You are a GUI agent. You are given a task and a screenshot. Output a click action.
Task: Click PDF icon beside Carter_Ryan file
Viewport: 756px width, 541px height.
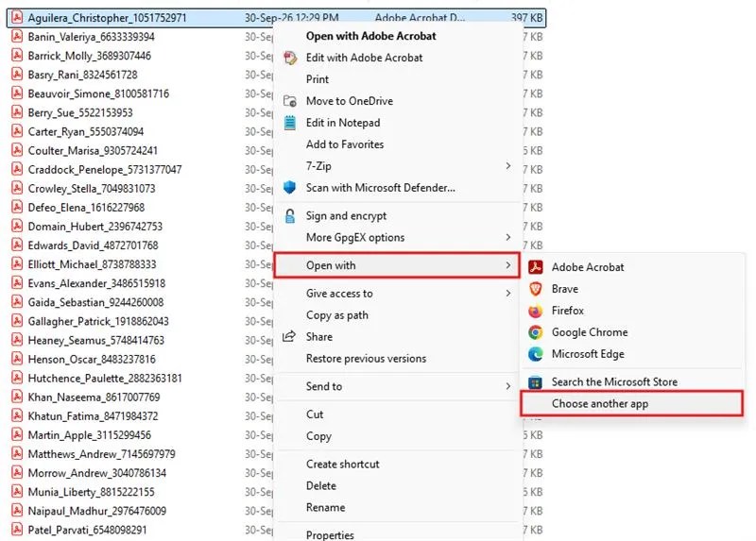click(17, 131)
